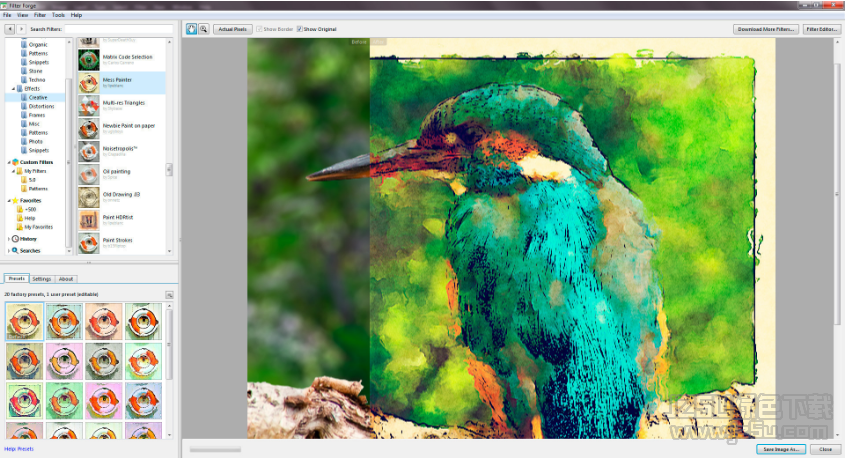This screenshot has width=846, height=458.
Task: Select the Distortions effects category
Action: [x=42, y=106]
